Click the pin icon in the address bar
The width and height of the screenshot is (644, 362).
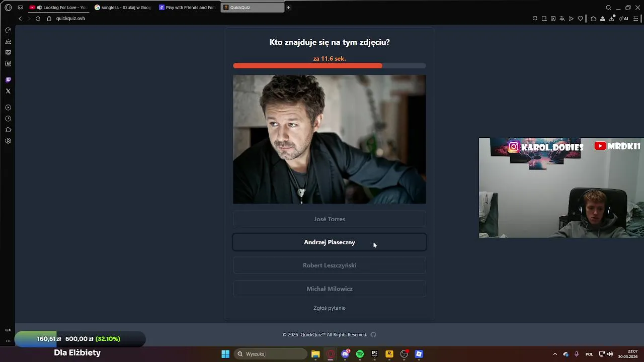click(x=535, y=19)
